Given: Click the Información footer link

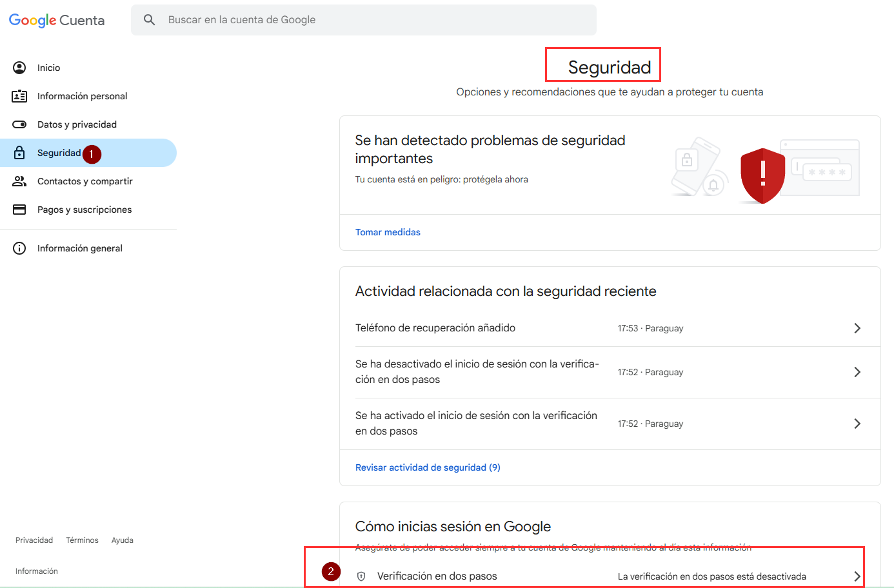Looking at the screenshot, I should click(37, 571).
